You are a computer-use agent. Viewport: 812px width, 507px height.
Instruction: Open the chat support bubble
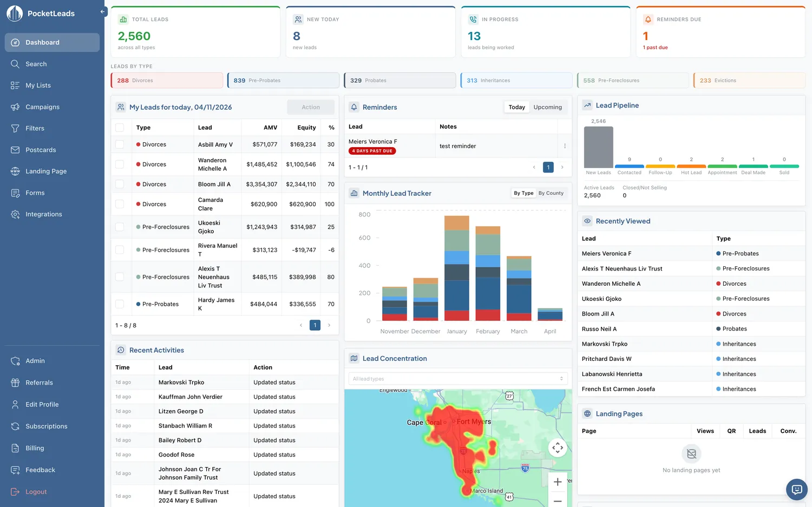point(796,489)
